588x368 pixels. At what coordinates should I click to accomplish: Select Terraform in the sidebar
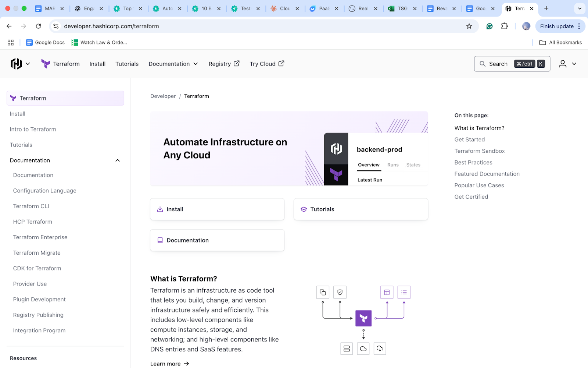[x=65, y=98]
